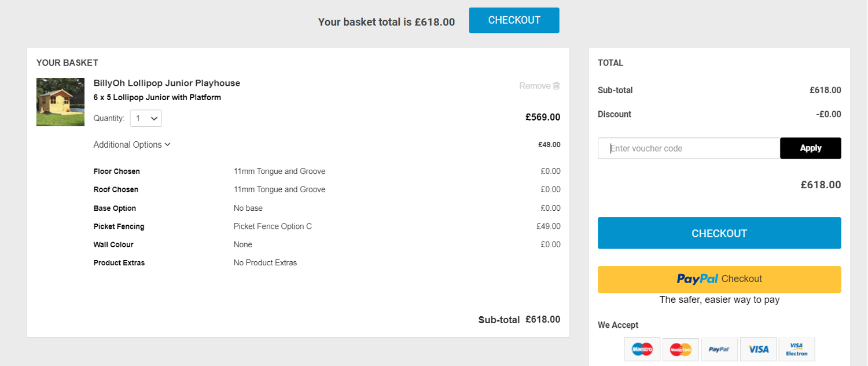The height and width of the screenshot is (366, 868).
Task: Focus the Enter voucher code field
Action: tap(689, 148)
